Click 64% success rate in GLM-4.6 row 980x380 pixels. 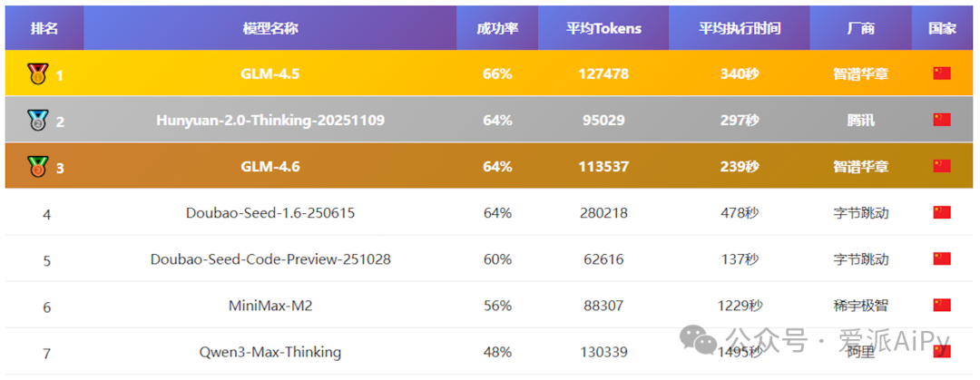point(497,166)
